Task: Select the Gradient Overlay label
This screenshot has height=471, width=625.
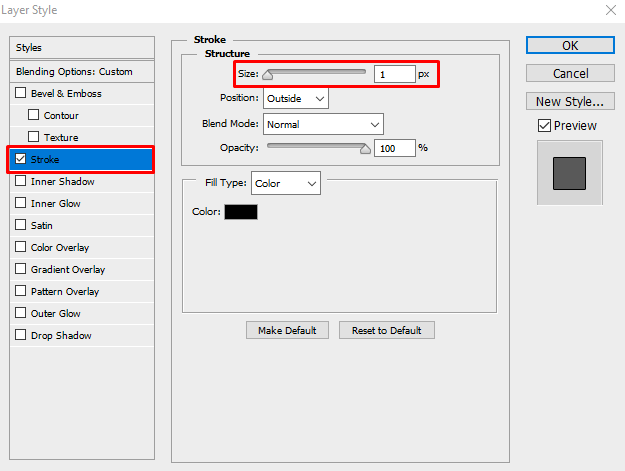Action: [68, 270]
